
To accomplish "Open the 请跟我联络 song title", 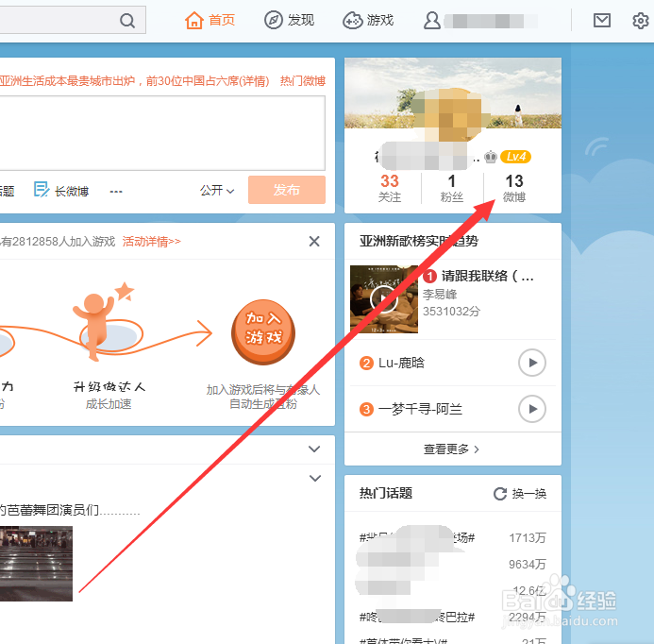I will (x=487, y=276).
